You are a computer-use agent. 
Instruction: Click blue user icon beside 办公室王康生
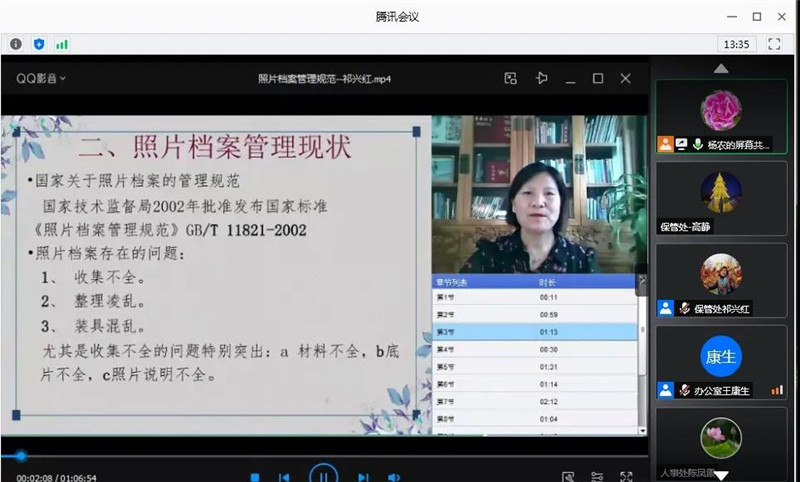click(x=665, y=390)
